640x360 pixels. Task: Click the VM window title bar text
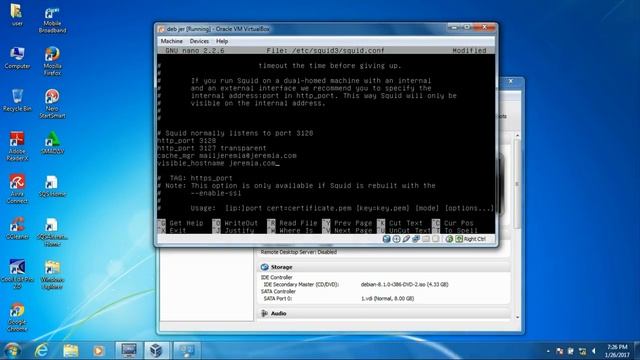(218, 29)
